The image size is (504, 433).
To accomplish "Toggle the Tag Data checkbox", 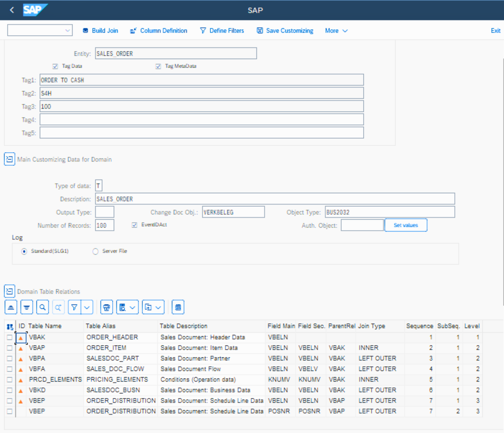I will pyautogui.click(x=55, y=66).
